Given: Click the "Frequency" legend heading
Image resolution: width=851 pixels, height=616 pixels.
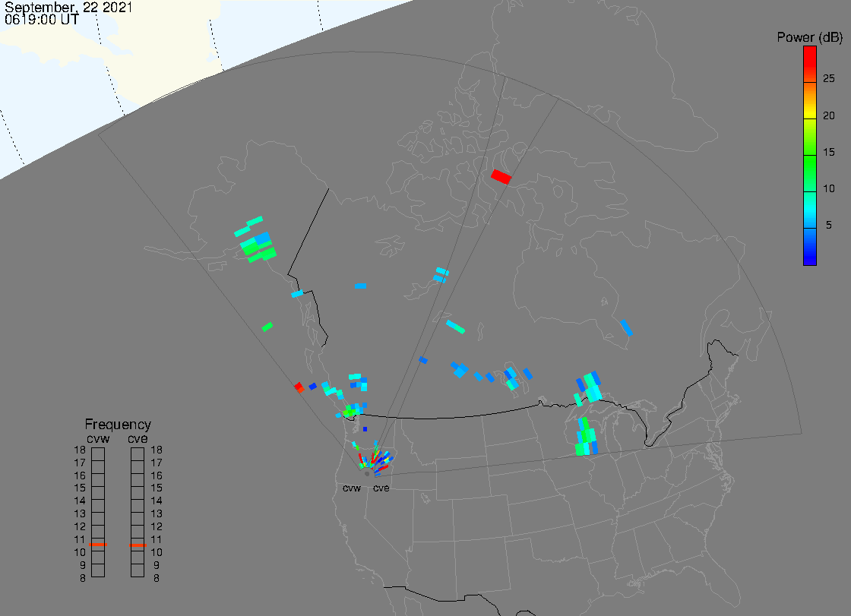Looking at the screenshot, I should 118,425.
